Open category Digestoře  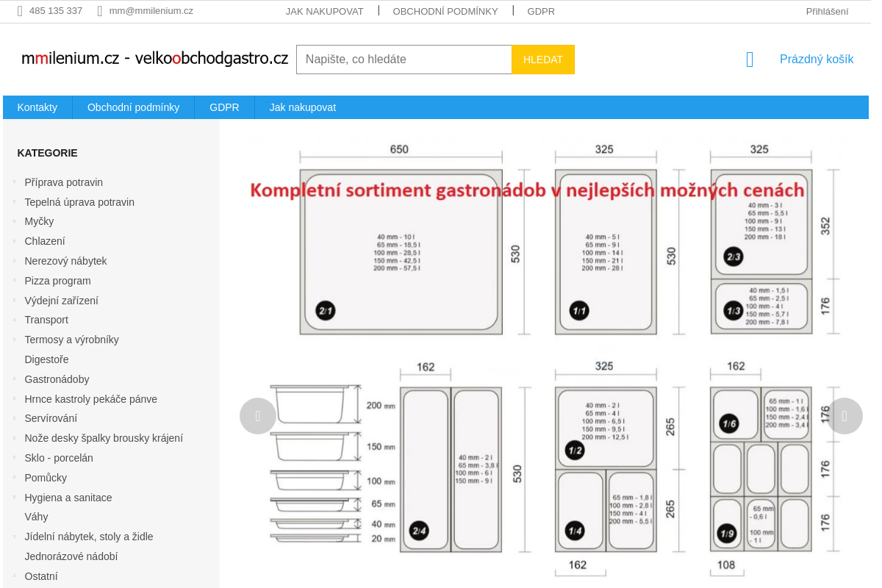point(46,359)
